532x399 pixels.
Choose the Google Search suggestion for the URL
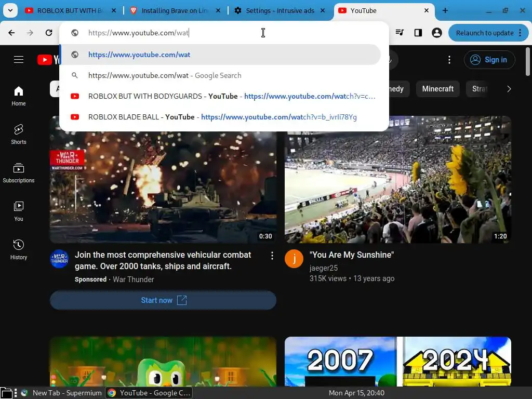click(x=220, y=75)
